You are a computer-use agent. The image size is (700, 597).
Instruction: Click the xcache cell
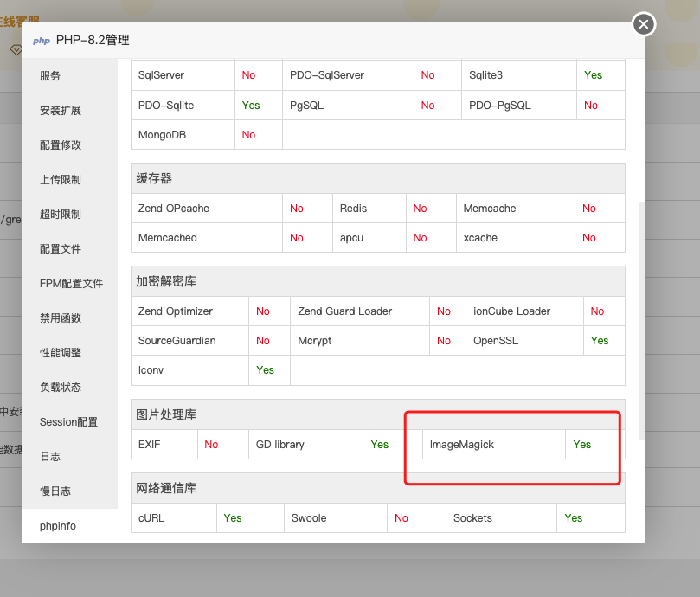tap(516, 238)
